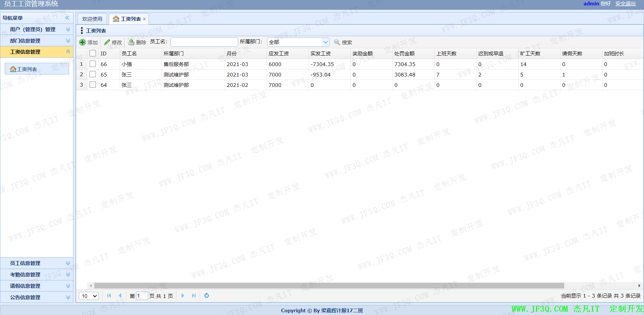644x315 pixels.
Task: Jump to the last page of results
Action: (194, 296)
